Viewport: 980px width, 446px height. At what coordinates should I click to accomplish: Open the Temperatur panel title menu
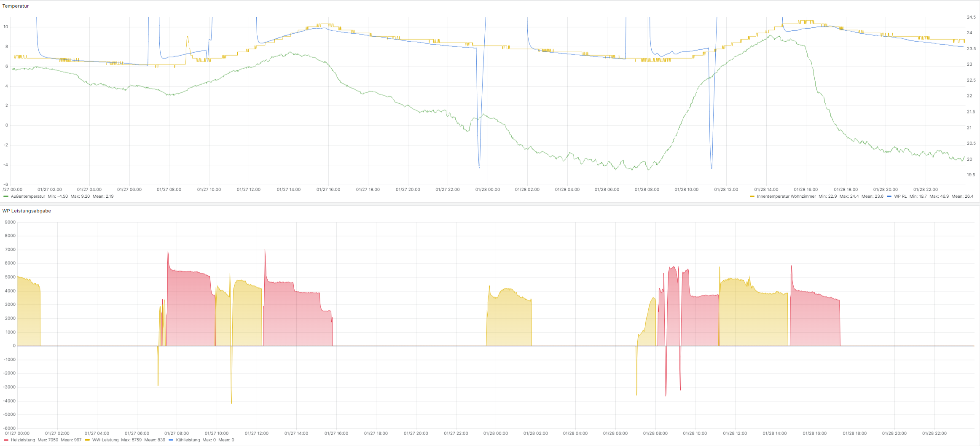(x=16, y=6)
